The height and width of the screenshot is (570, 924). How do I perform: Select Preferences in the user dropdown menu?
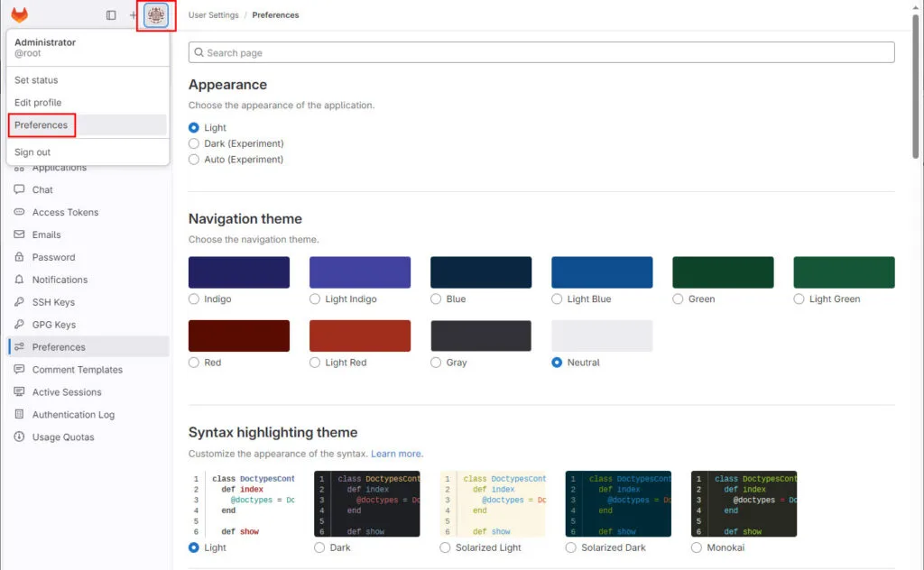pos(42,125)
